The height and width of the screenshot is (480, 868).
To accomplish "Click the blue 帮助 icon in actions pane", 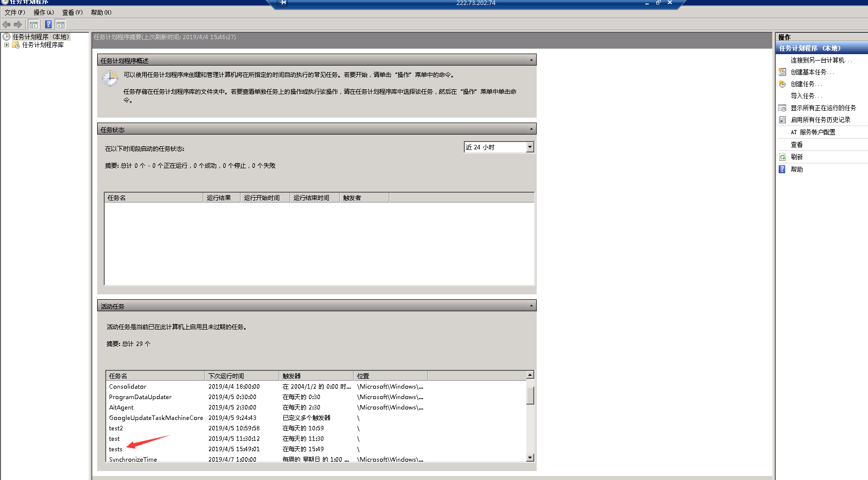I will point(782,169).
